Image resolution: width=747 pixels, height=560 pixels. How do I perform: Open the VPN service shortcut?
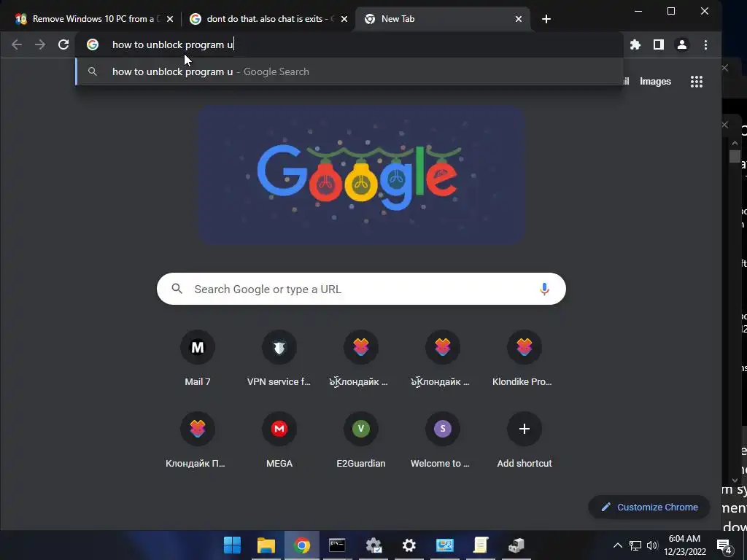pos(279,357)
